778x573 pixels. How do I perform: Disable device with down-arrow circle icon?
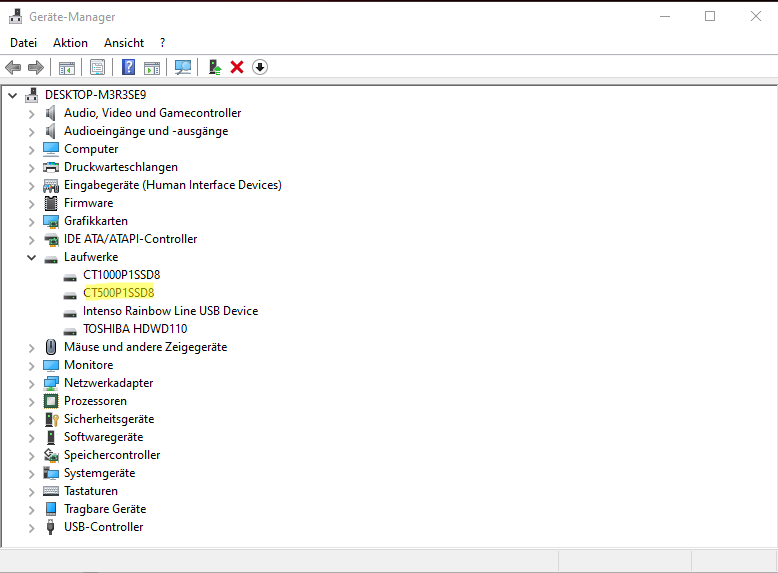pos(260,67)
